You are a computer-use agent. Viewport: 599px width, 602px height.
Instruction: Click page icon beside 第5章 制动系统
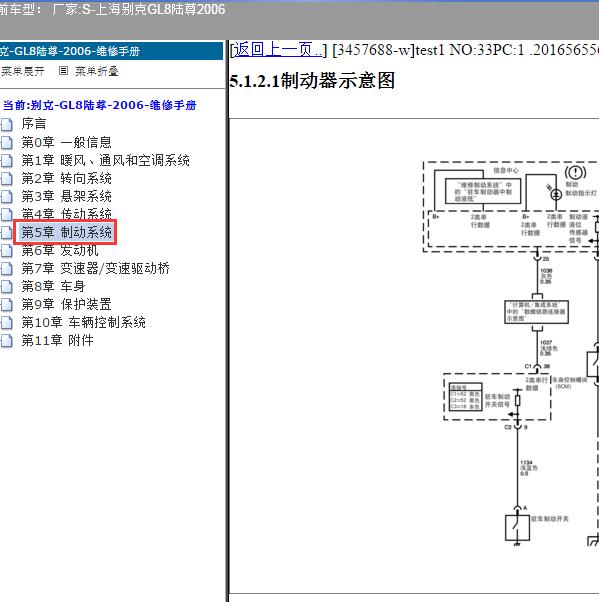[7, 233]
